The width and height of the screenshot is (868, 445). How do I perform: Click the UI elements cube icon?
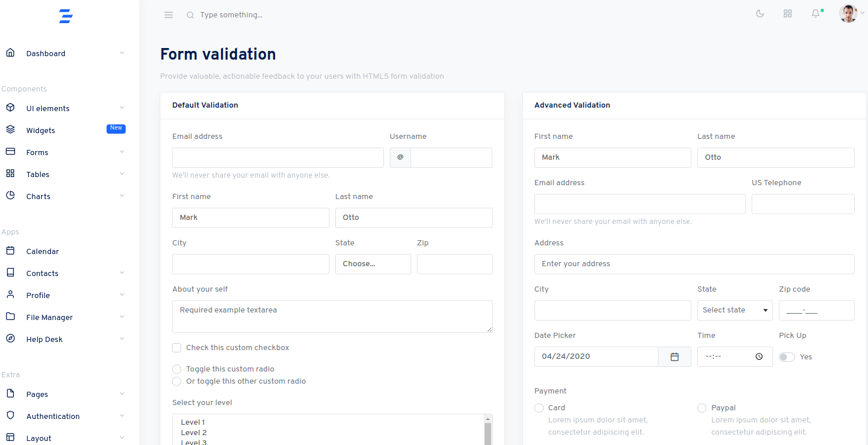coord(10,108)
